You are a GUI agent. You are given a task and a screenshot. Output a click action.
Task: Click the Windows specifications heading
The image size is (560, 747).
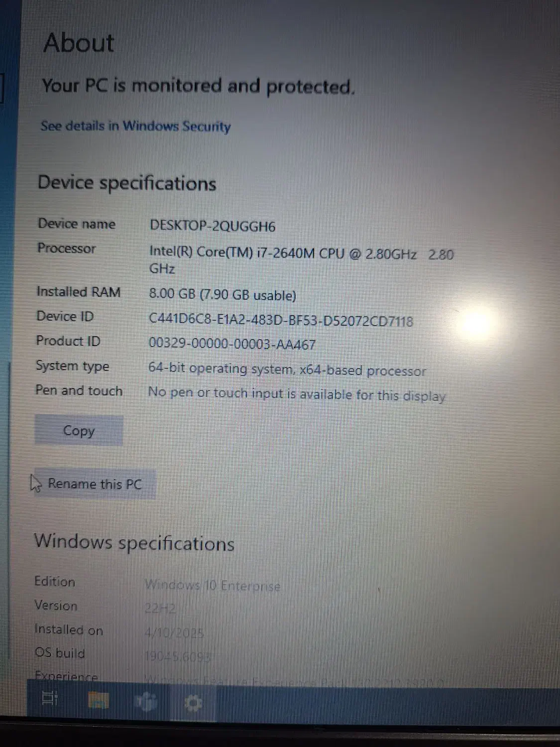pyautogui.click(x=134, y=542)
